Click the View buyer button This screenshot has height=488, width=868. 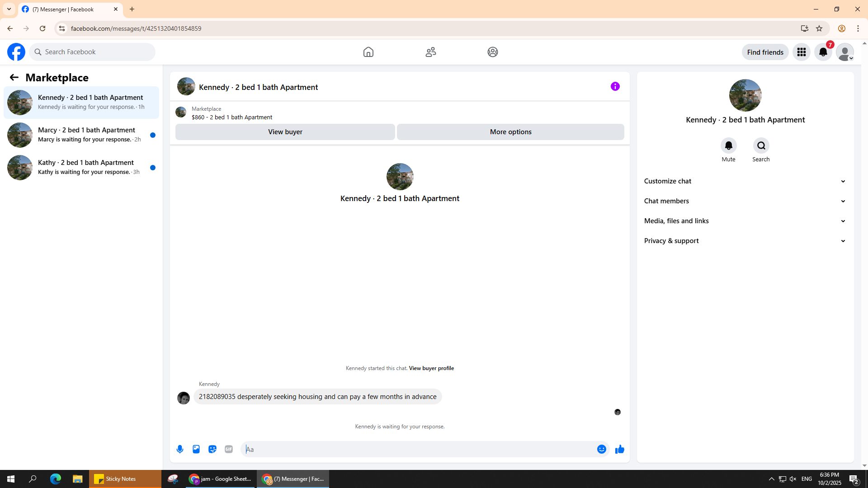click(x=285, y=132)
